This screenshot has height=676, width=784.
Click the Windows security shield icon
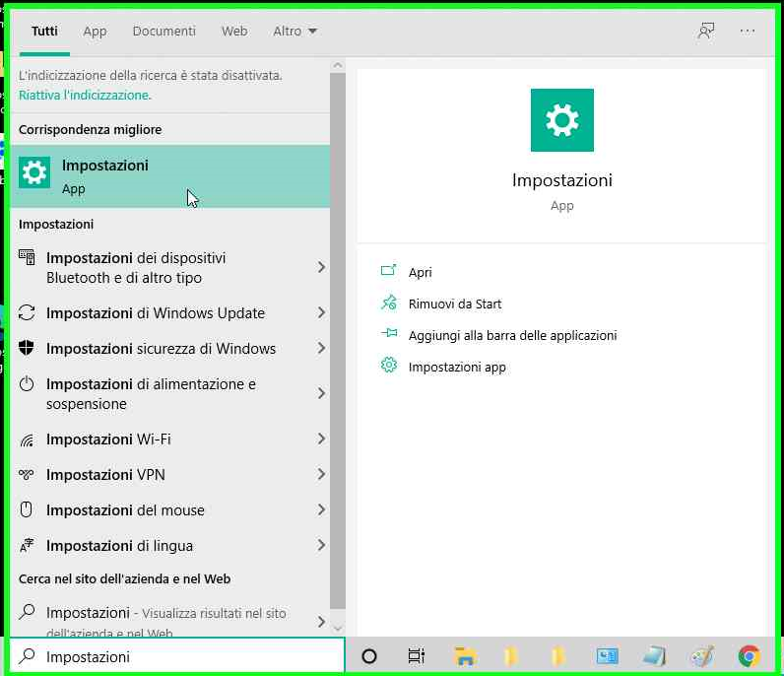[x=27, y=348]
